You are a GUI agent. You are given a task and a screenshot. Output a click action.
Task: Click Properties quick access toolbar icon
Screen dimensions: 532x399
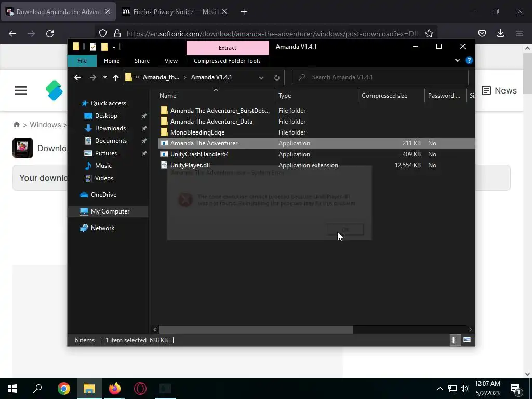[x=92, y=46]
